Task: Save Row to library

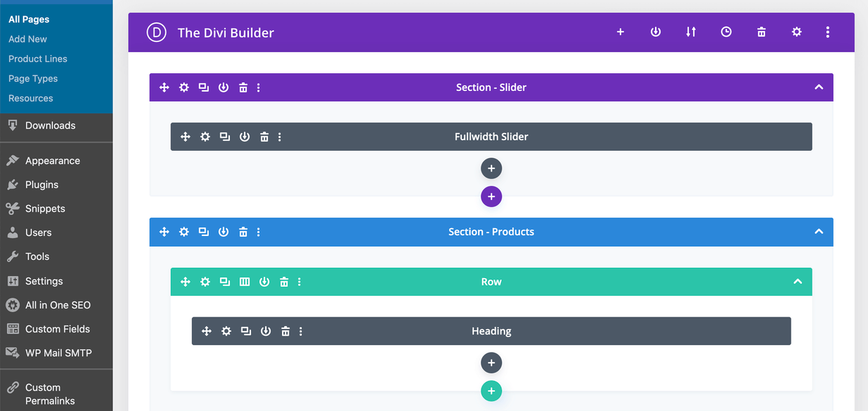Action: coord(264,282)
